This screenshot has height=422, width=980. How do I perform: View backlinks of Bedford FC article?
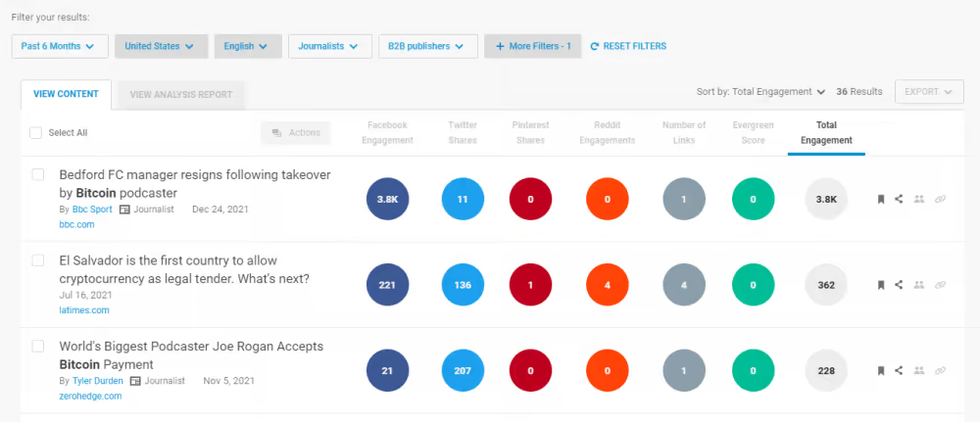coord(940,199)
